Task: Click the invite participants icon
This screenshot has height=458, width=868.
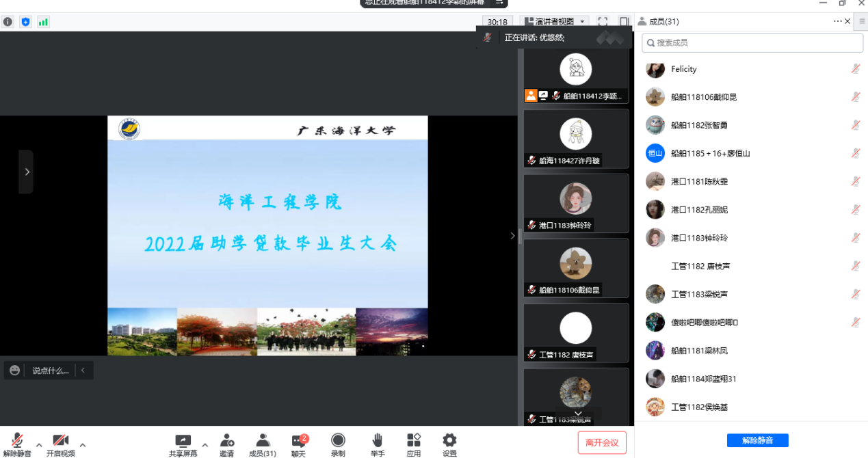Action: [x=226, y=441]
